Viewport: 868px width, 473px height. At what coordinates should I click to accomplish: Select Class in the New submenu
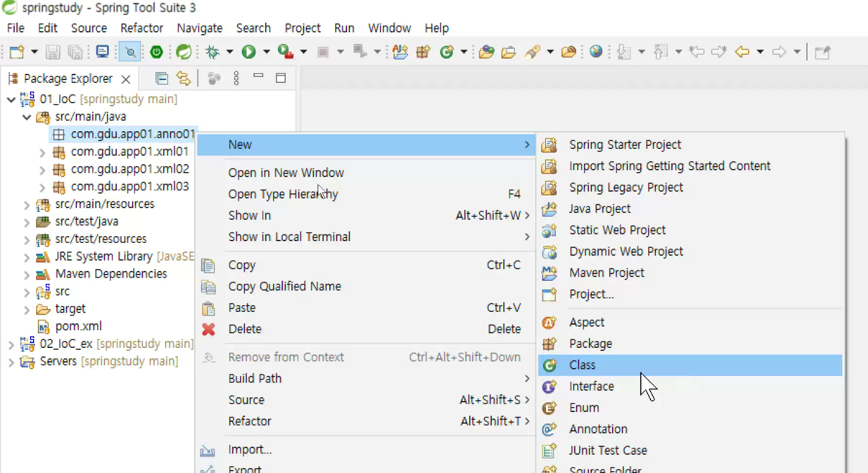coord(690,365)
